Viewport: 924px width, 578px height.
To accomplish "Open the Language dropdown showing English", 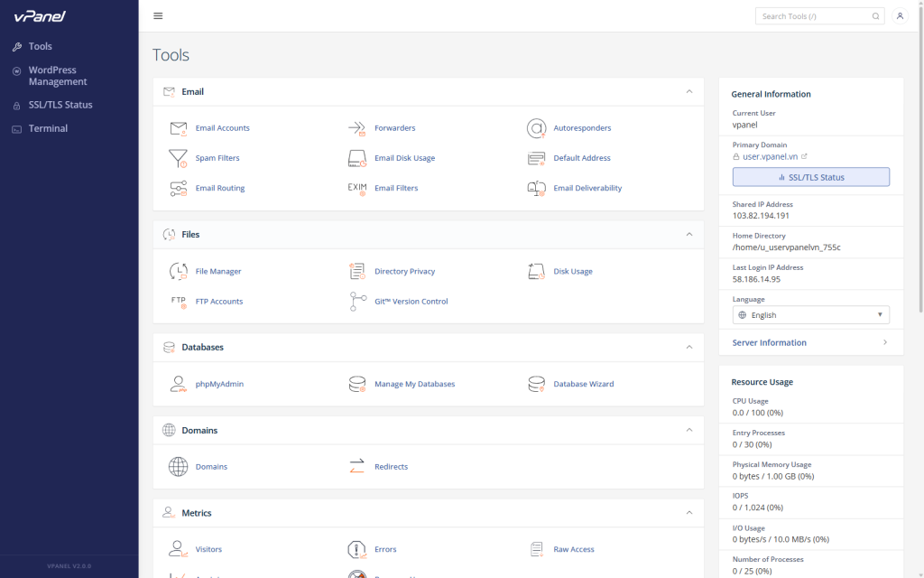I will coord(811,315).
